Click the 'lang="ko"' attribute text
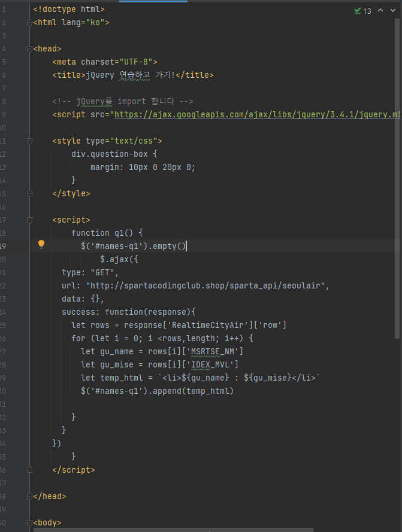 tap(83, 23)
